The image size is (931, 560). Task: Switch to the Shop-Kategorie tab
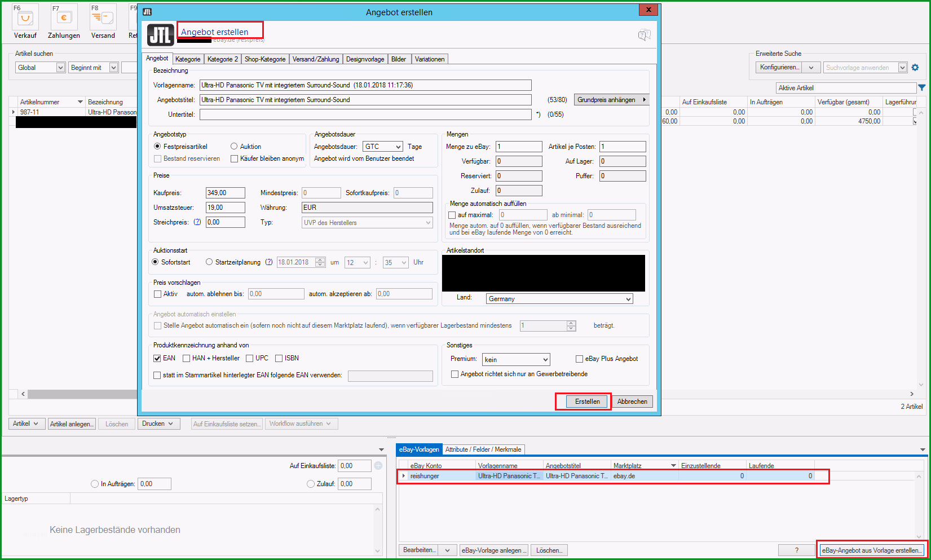click(x=265, y=59)
